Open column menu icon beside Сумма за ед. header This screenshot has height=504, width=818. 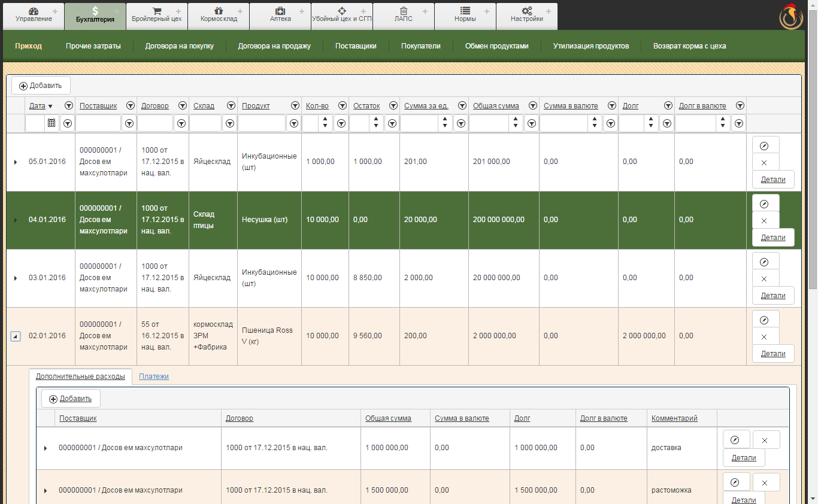pyautogui.click(x=462, y=105)
